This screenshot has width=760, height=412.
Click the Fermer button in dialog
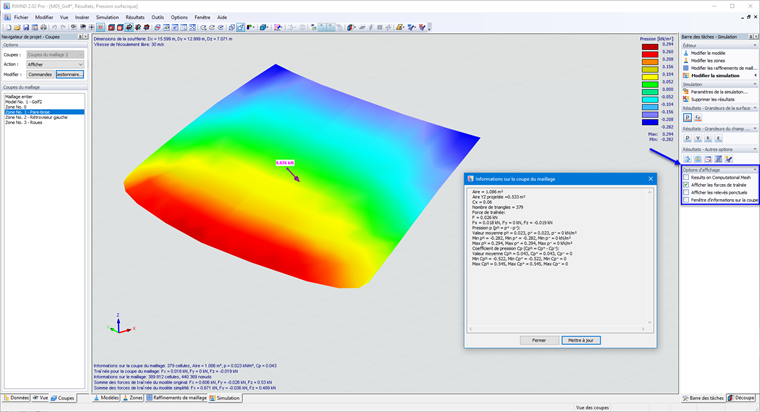pyautogui.click(x=539, y=340)
